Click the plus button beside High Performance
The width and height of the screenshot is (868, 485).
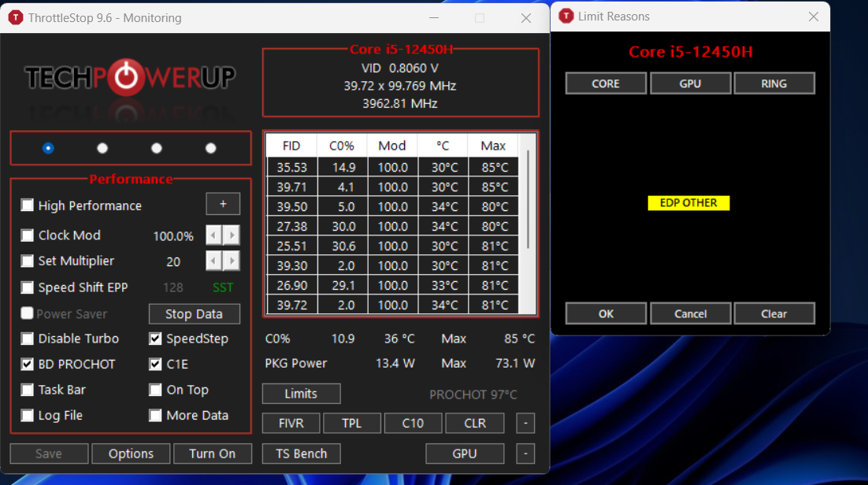(223, 204)
